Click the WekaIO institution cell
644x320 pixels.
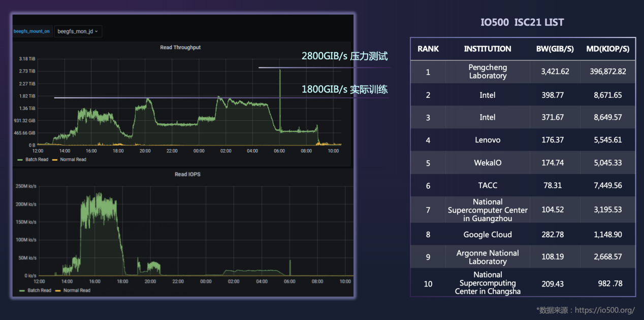pyautogui.click(x=488, y=163)
